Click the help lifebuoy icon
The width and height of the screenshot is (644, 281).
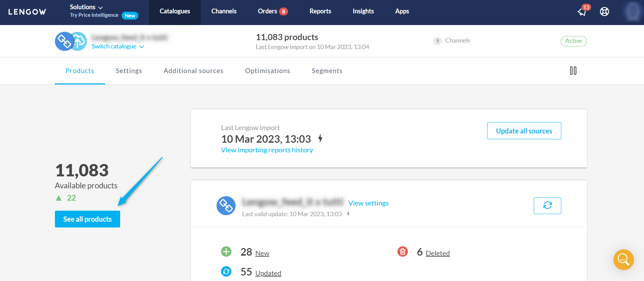coord(604,12)
